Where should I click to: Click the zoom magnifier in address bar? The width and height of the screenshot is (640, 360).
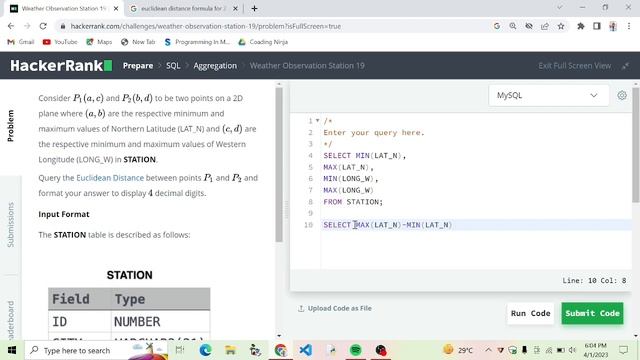[x=513, y=26]
